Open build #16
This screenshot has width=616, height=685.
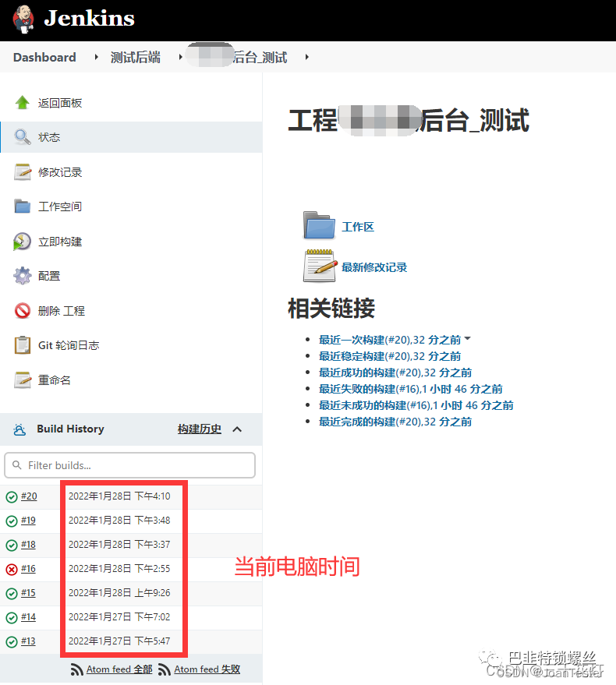point(28,569)
